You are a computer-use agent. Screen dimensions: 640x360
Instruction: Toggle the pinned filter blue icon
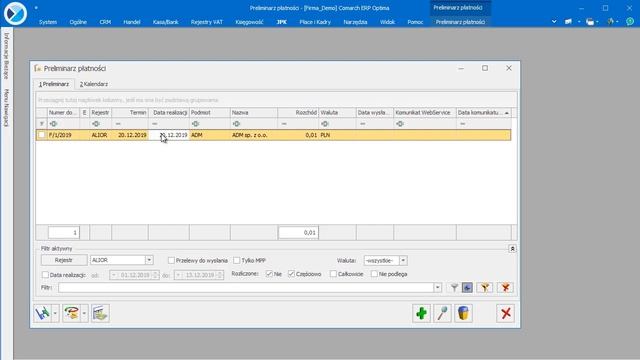(467, 288)
